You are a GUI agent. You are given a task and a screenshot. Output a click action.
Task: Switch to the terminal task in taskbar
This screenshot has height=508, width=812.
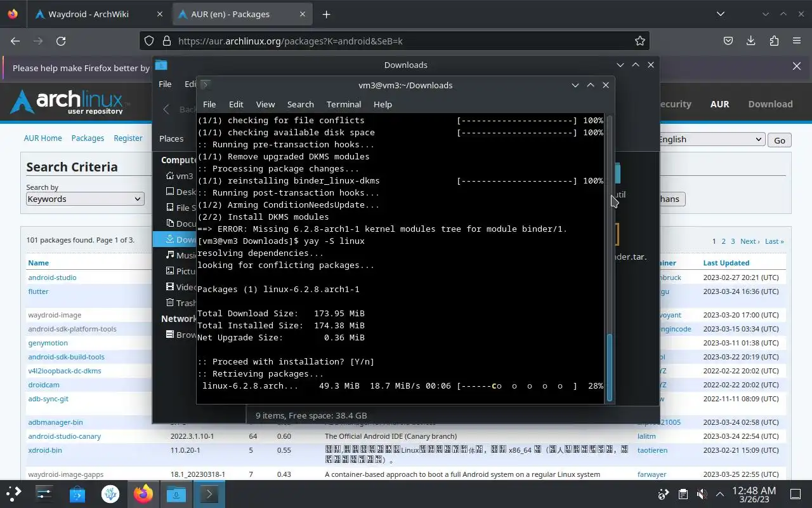tap(209, 493)
